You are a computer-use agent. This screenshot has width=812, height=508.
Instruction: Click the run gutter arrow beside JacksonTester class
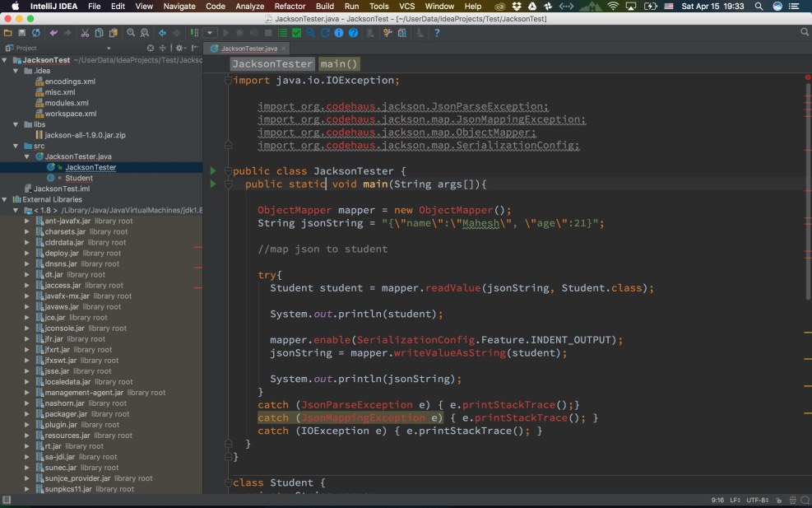pos(213,170)
